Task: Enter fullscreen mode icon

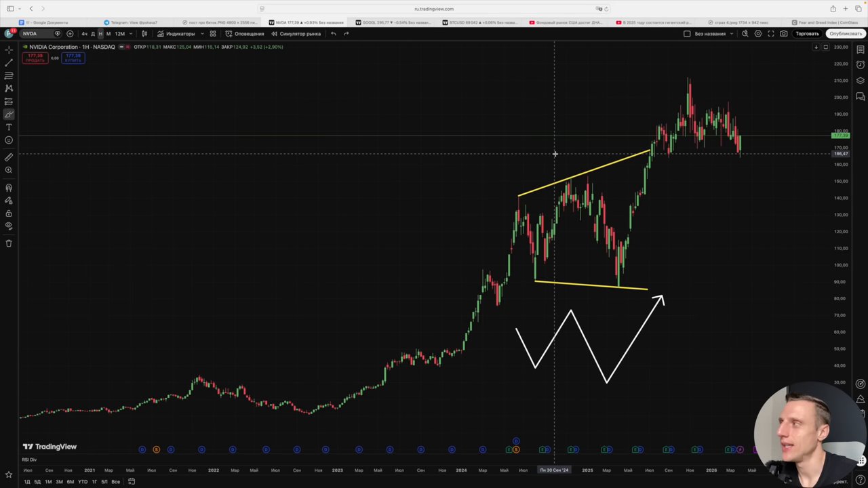Action: [x=771, y=34]
